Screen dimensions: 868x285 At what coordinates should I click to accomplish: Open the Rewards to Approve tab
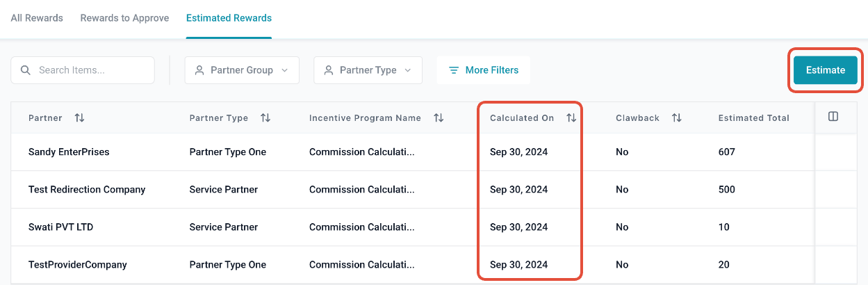coord(124,18)
